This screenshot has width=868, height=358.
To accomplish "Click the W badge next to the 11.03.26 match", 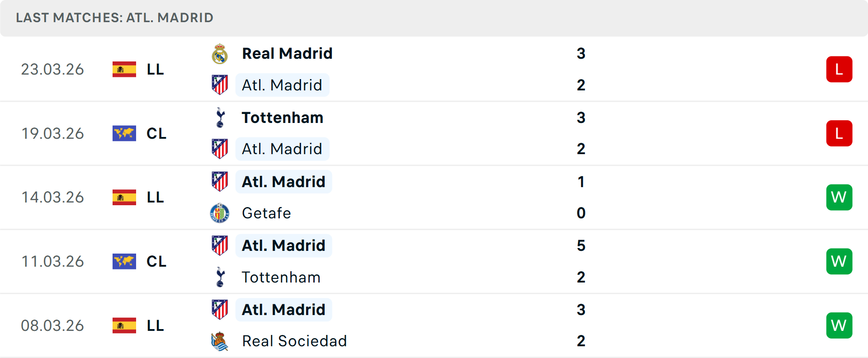I will pos(839,261).
